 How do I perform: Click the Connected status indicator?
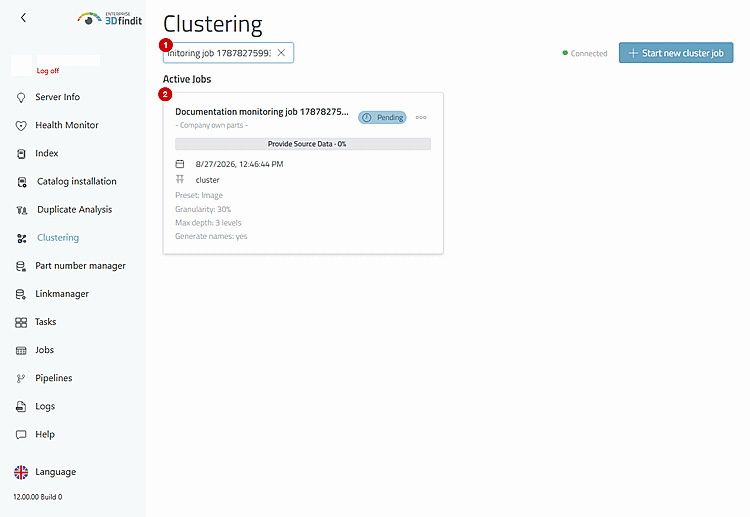point(585,54)
